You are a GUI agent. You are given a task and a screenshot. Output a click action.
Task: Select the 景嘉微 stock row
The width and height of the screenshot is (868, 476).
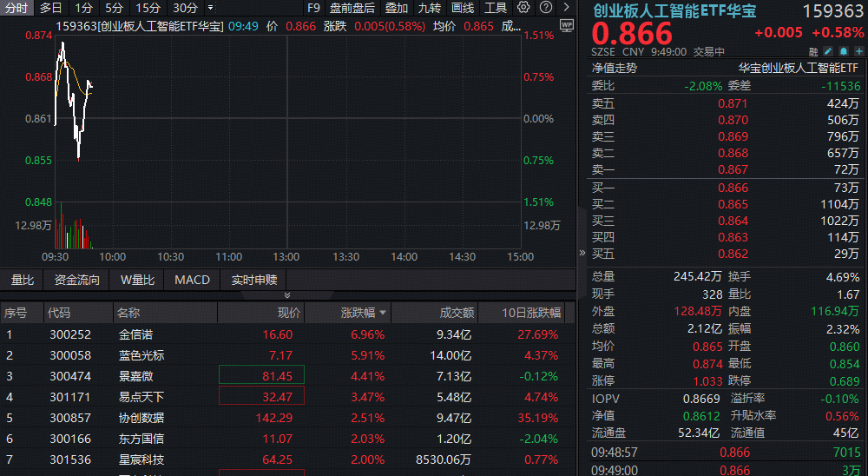(287, 376)
